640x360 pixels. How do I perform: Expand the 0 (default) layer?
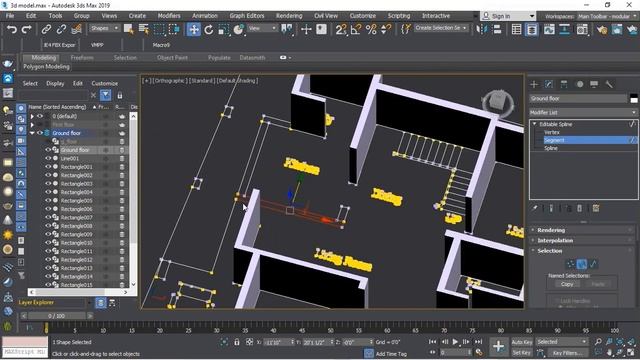[x=32, y=116]
